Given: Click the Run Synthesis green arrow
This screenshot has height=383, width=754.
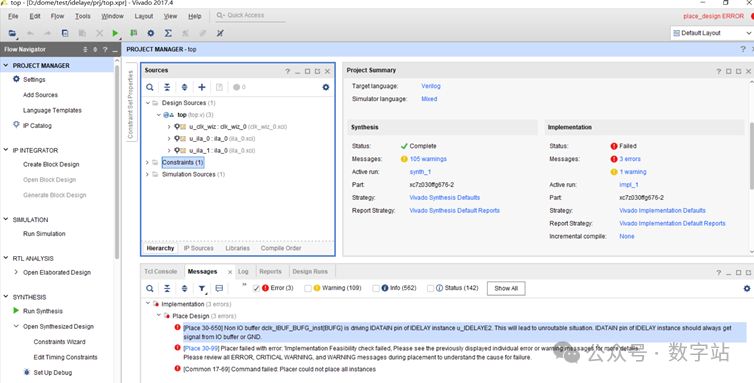Looking at the screenshot, I should (x=16, y=311).
